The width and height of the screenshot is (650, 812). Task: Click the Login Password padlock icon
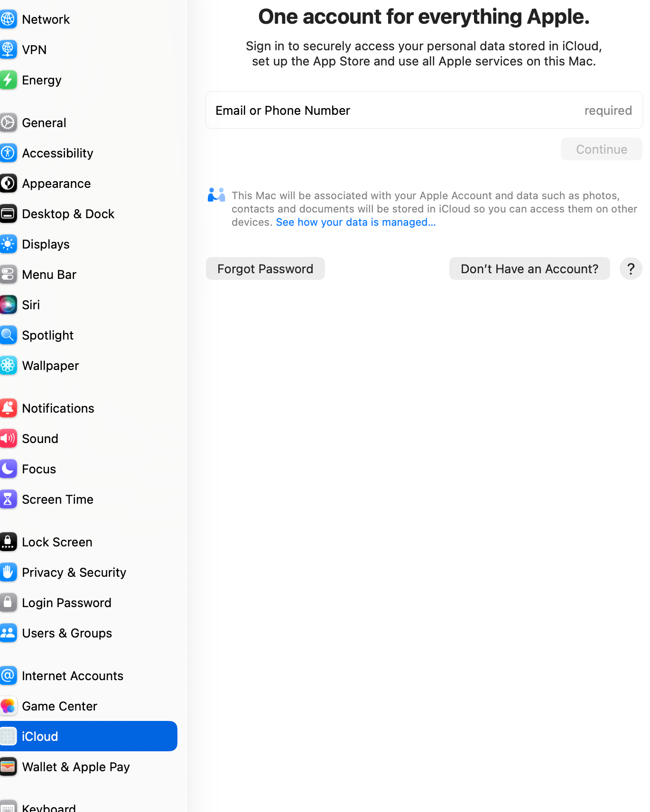point(8,602)
